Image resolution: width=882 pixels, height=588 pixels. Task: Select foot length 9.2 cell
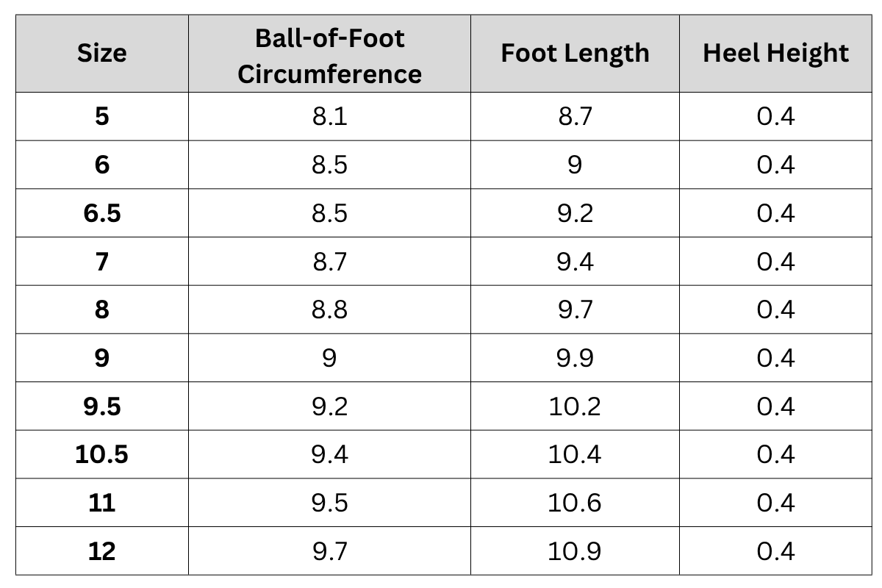pos(575,213)
